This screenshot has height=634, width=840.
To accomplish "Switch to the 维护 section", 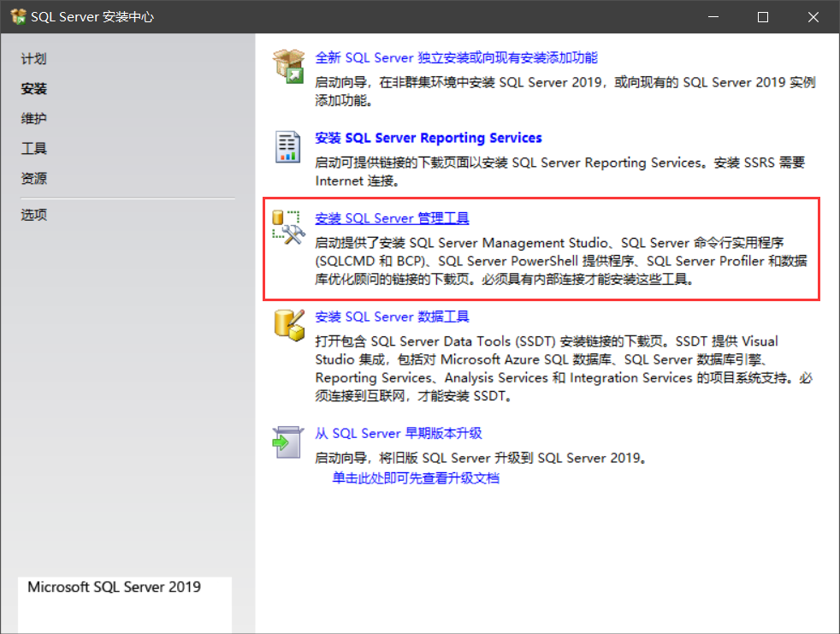I will (x=33, y=118).
